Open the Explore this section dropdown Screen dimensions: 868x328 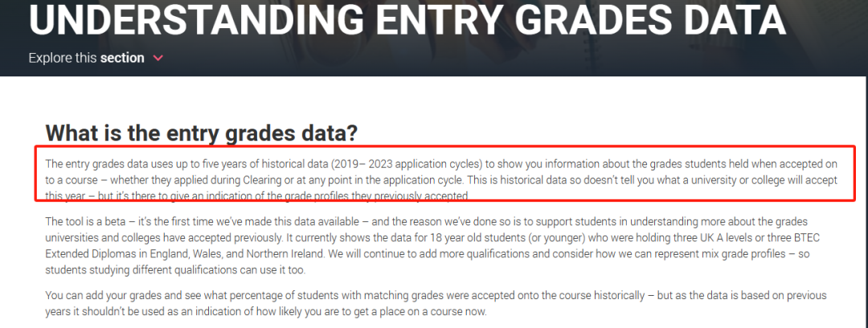[96, 58]
